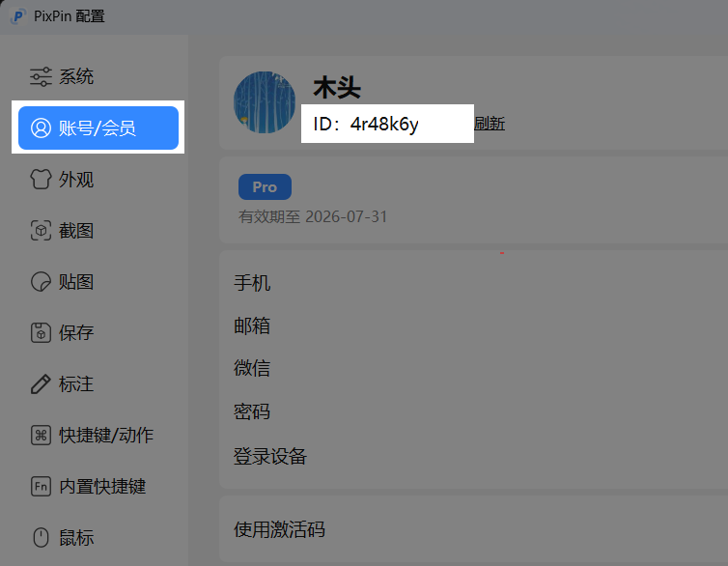
Task: Open the 系统 settings tab label
Action: [76, 76]
